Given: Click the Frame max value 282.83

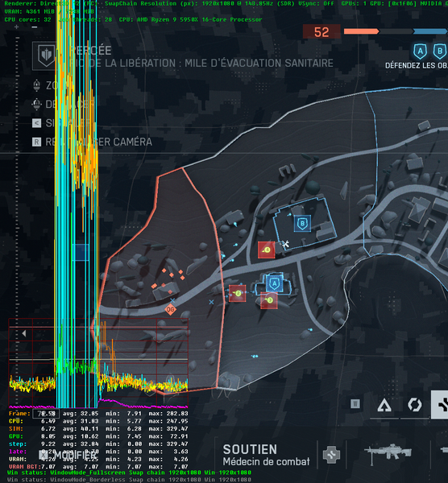Looking at the screenshot, I should (177, 414).
